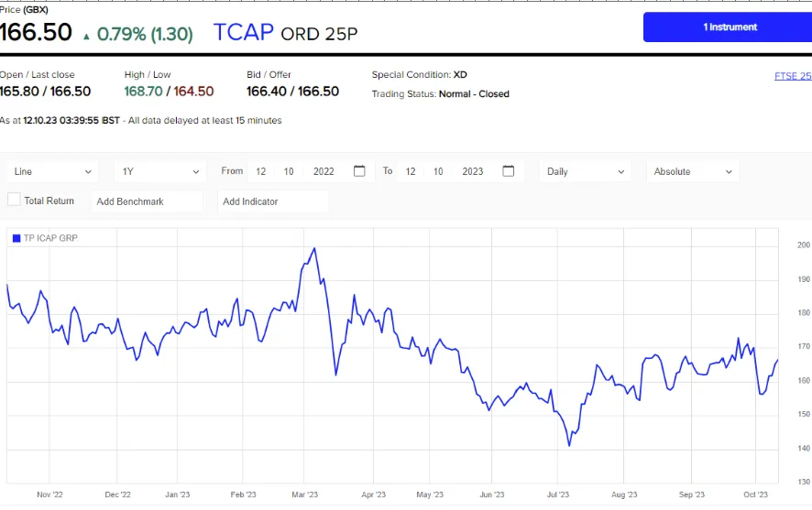Image resolution: width=812 pixels, height=510 pixels.
Task: Click the 200 price axis label
Action: [804, 244]
